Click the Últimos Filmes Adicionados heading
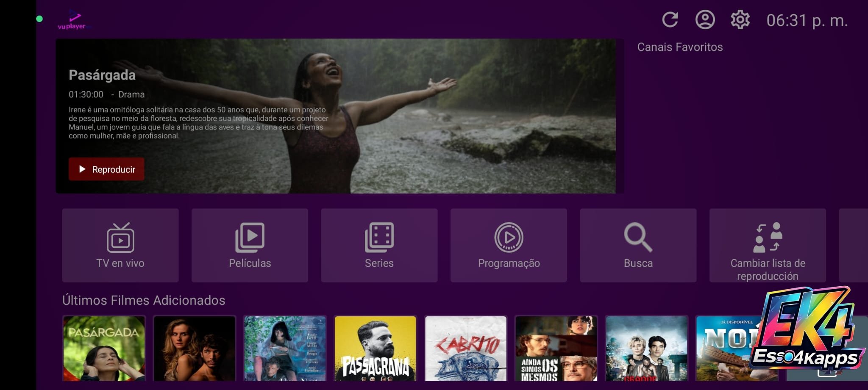 click(144, 300)
